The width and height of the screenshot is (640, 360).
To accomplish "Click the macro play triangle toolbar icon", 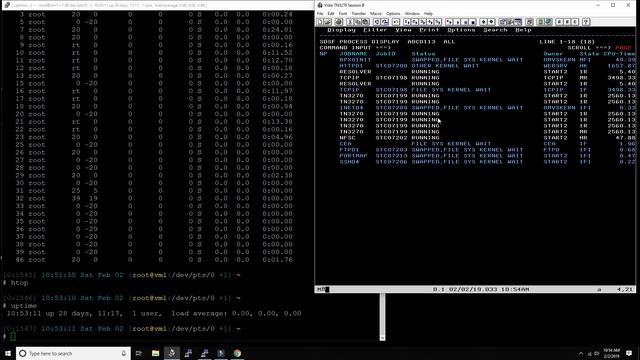I will pos(458,22).
